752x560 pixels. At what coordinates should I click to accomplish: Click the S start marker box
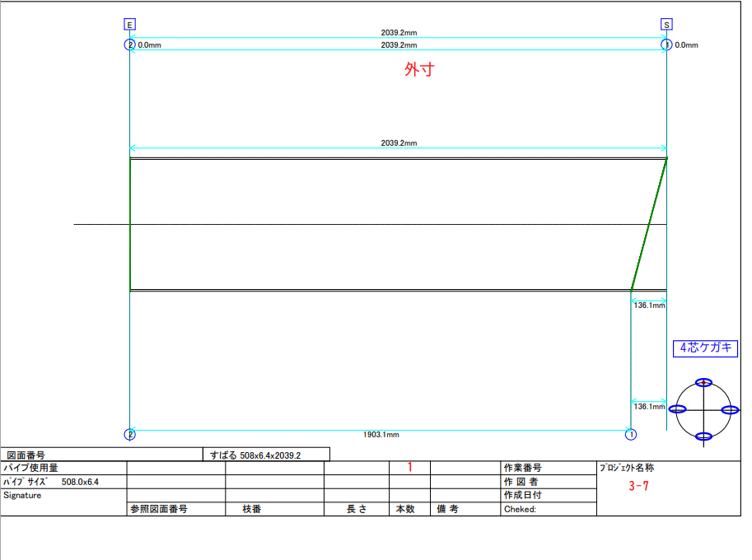pos(666,25)
